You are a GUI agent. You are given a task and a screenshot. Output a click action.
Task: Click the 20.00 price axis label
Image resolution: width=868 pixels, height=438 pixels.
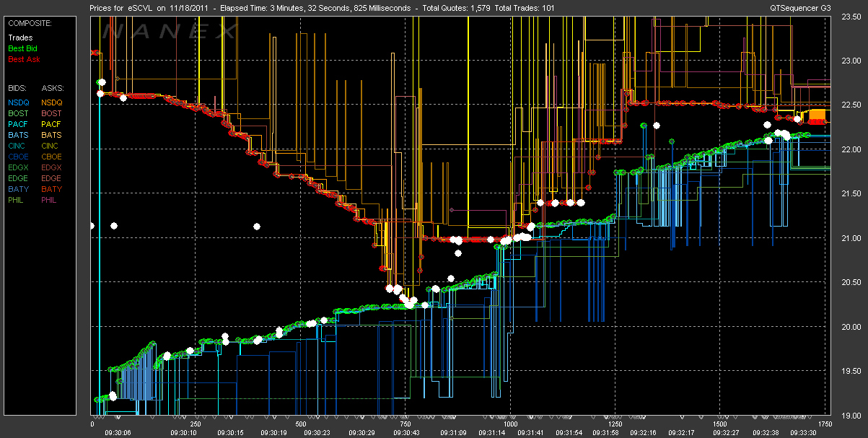tap(852, 327)
